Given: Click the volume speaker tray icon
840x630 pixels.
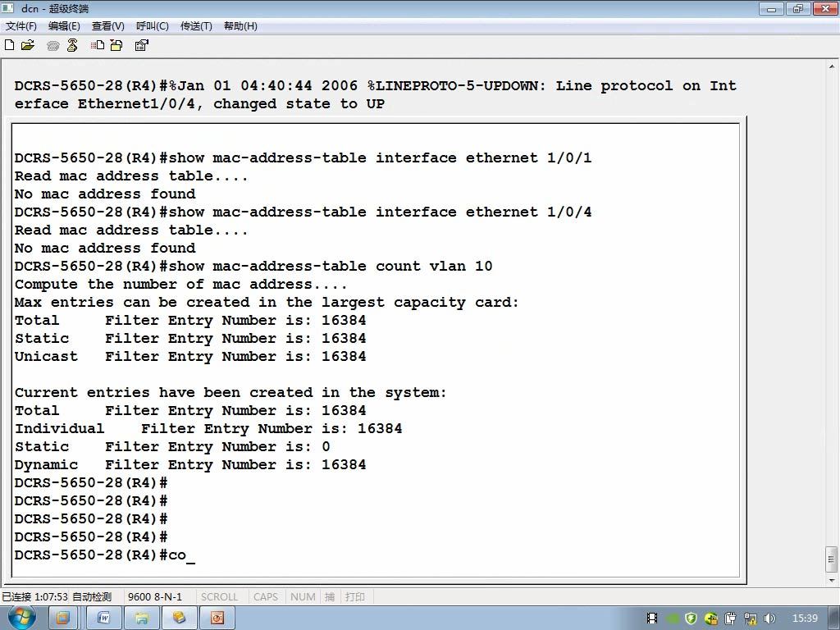Looking at the screenshot, I should point(769,619).
